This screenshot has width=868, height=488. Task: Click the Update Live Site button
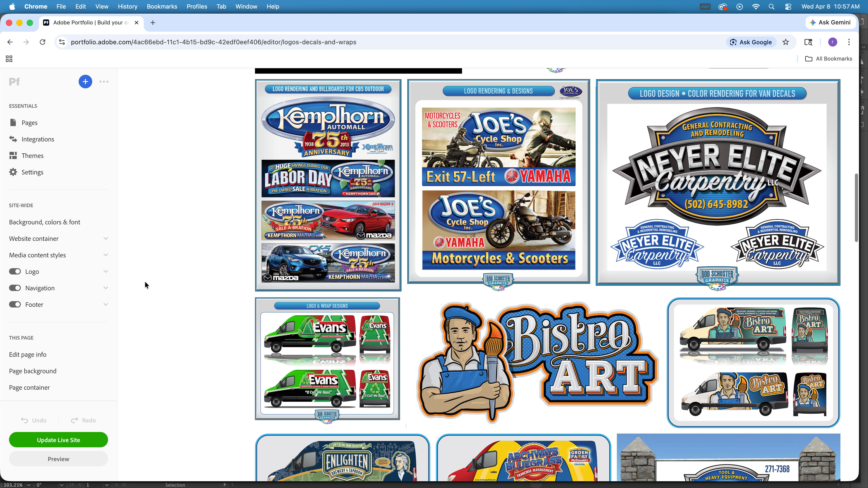click(58, 440)
